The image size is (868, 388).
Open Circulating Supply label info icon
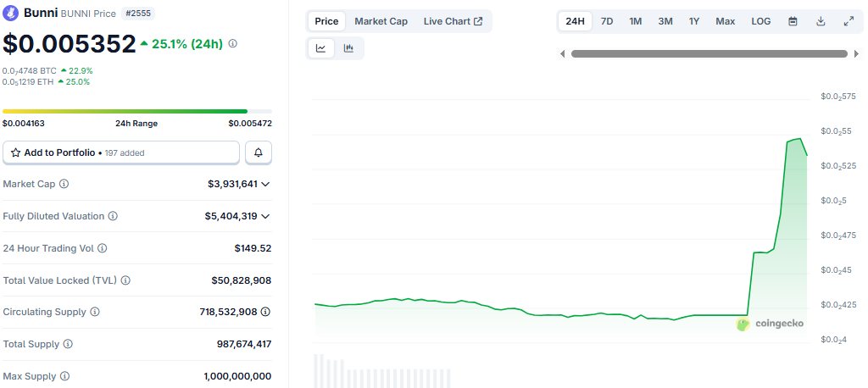95,312
